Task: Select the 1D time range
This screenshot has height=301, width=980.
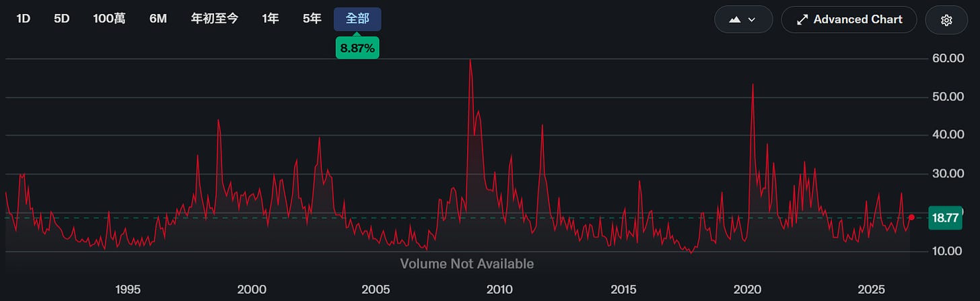Action: point(24,19)
